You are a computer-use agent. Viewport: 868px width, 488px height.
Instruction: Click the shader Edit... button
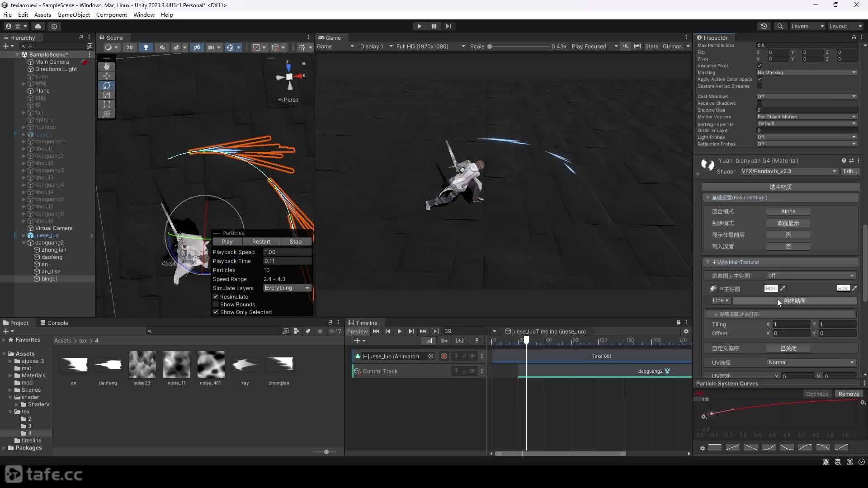(x=850, y=171)
